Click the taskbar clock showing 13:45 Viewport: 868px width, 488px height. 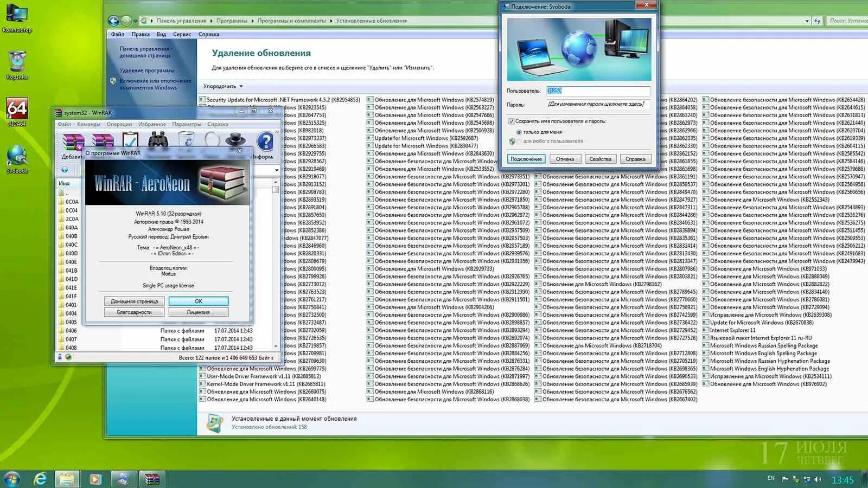point(842,480)
